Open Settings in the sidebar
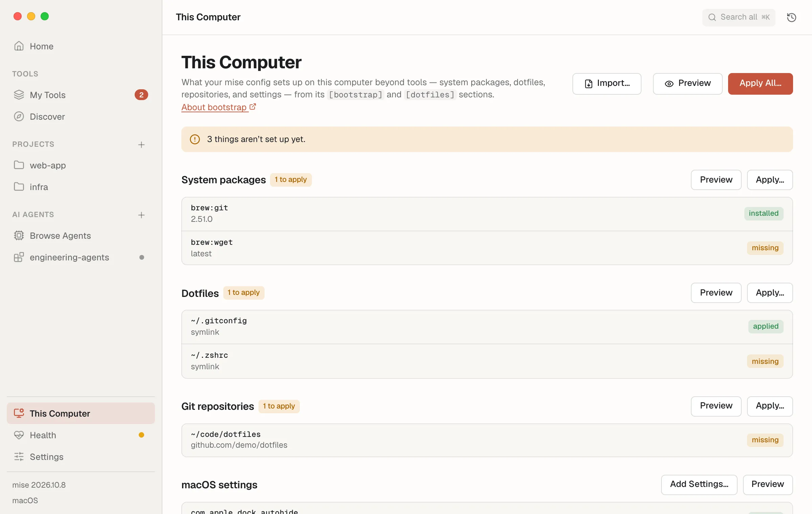This screenshot has height=514, width=812. point(81,457)
